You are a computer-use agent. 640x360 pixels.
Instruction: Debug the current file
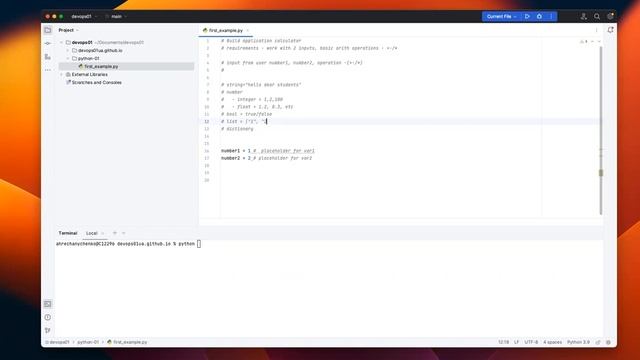click(x=539, y=16)
